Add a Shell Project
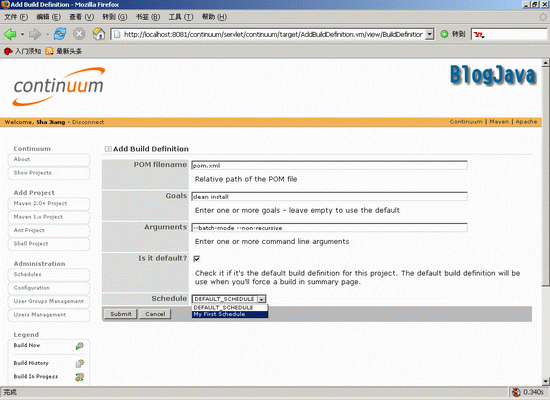This screenshot has height=400, width=550. point(48,244)
